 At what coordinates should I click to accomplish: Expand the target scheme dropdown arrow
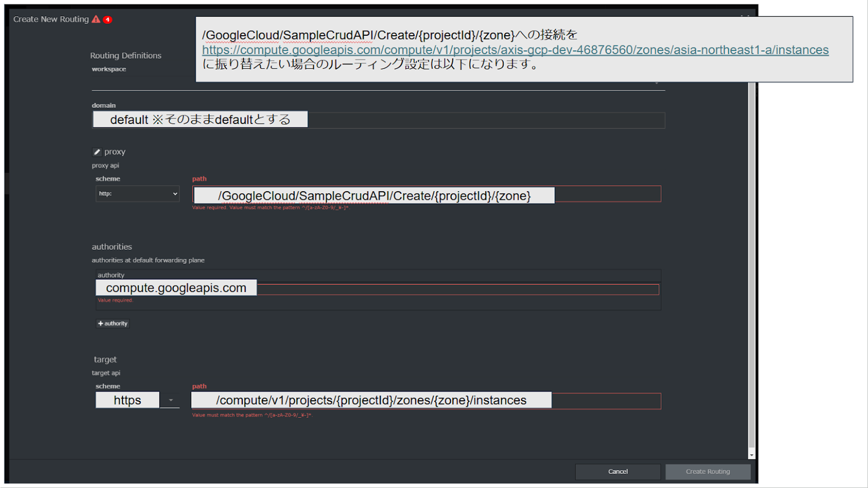[x=170, y=400]
